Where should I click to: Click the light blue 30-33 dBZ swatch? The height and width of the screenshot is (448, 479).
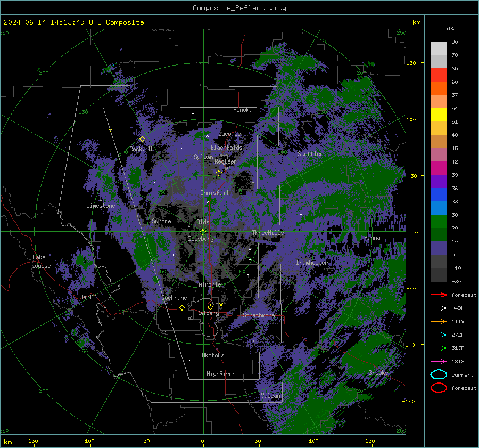pos(439,208)
